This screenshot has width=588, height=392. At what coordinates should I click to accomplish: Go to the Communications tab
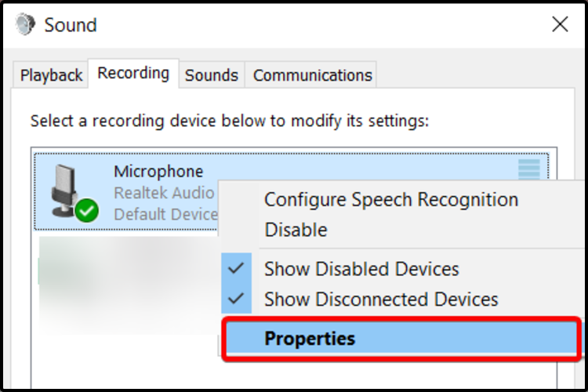[x=312, y=75]
